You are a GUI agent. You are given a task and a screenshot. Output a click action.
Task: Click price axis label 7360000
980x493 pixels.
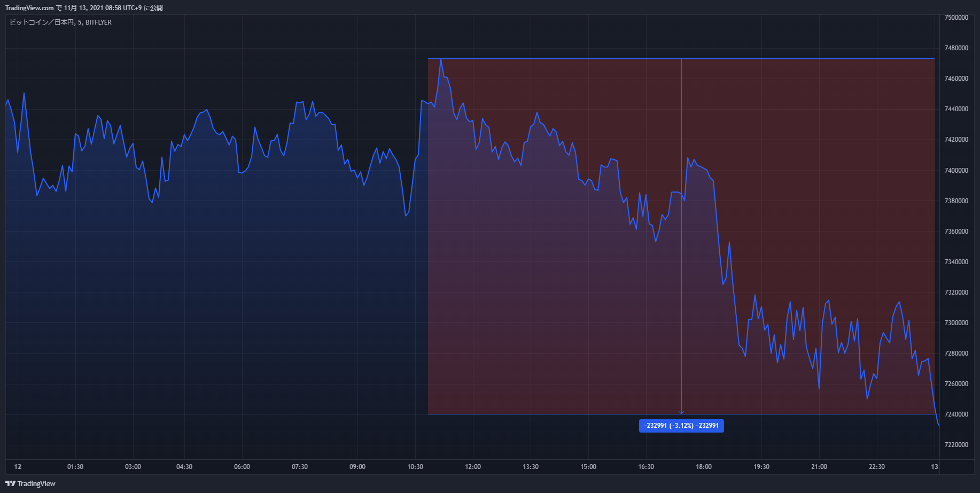pyautogui.click(x=956, y=232)
